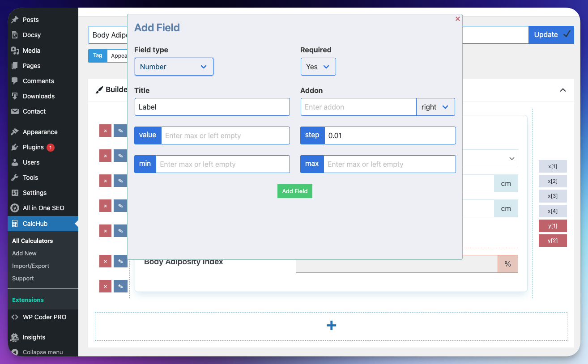The image size is (588, 364).
Task: Open the Plugins panel with the notification badge
Action: (34, 147)
